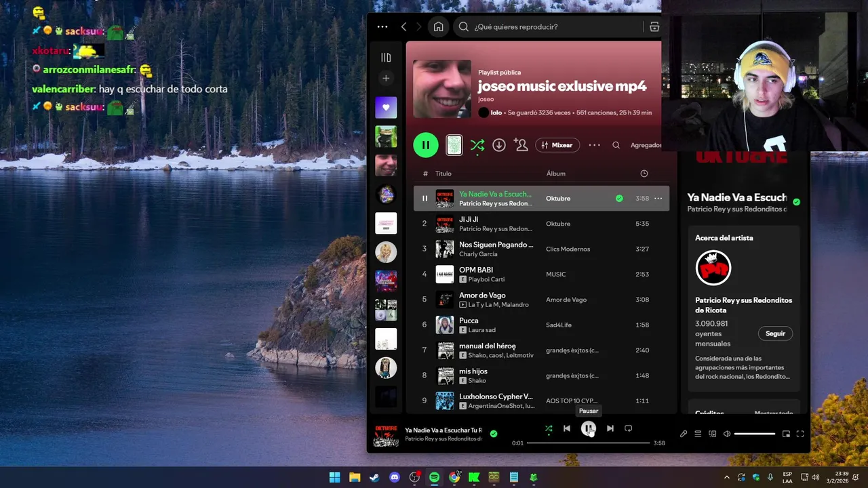
Task: Open Discord from the taskbar
Action: [x=395, y=477]
